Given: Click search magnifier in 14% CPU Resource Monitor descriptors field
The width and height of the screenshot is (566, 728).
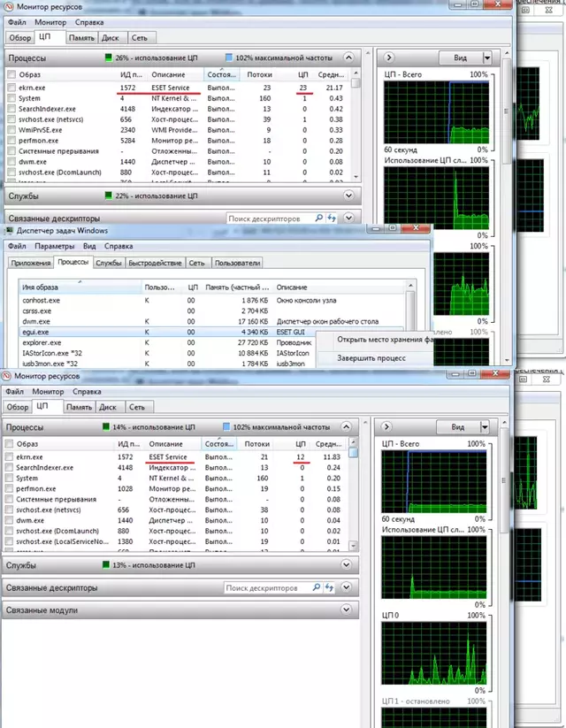Looking at the screenshot, I should click(x=317, y=587).
